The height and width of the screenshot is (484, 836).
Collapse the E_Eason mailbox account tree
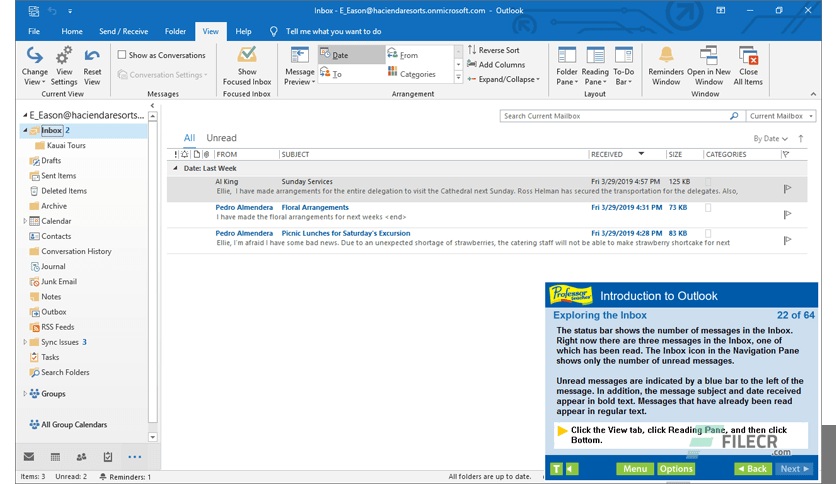click(x=25, y=115)
